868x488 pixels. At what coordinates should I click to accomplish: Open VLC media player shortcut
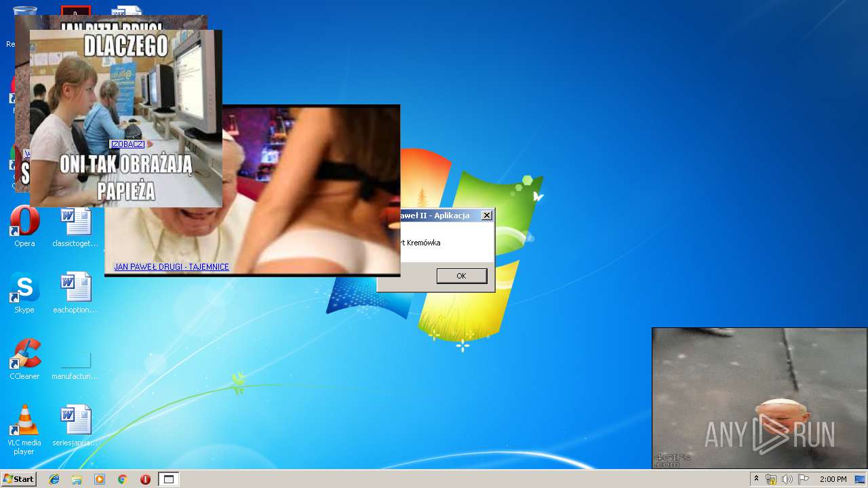pyautogui.click(x=24, y=430)
